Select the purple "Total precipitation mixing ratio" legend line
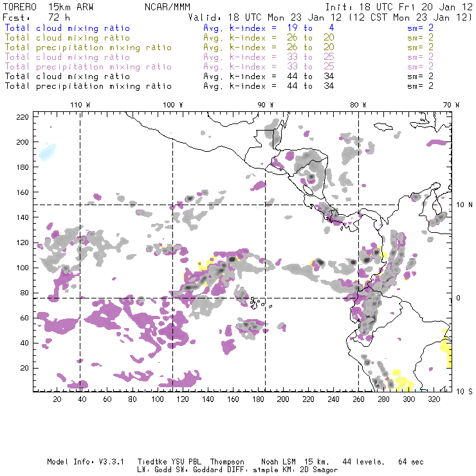Screen dimensions: 476x476 click(88, 67)
